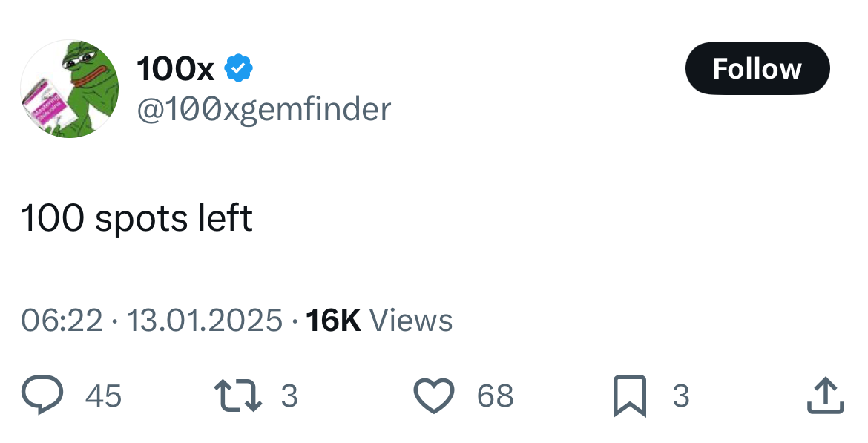Click the blue verified badge
This screenshot has height=443, width=868.
click(x=238, y=69)
